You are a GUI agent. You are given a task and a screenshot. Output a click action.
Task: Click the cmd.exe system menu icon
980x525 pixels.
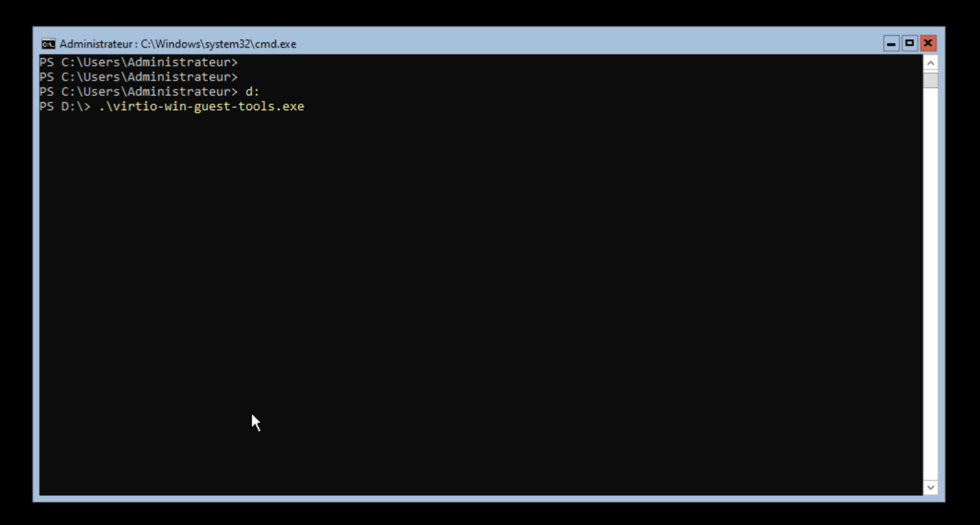48,44
